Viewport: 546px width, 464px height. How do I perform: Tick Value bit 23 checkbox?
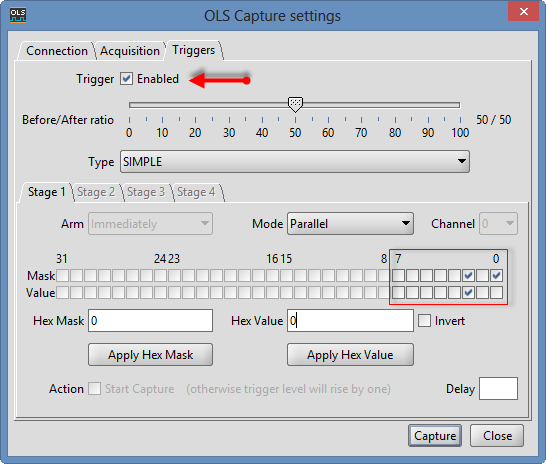click(x=174, y=292)
